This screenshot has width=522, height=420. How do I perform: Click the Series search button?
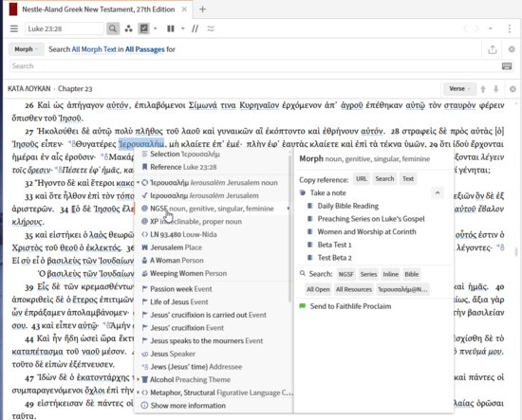[368, 274]
